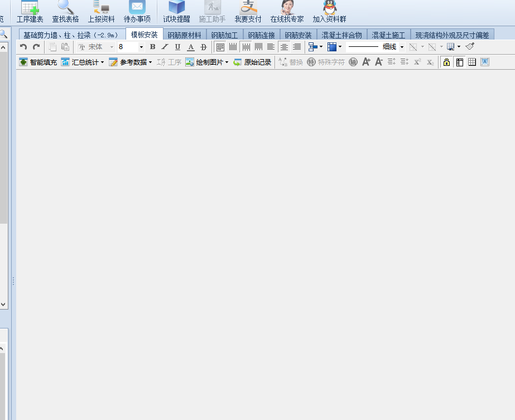The width and height of the screenshot is (515, 420).
Task: Click the 智能填充 button
Action: point(38,62)
